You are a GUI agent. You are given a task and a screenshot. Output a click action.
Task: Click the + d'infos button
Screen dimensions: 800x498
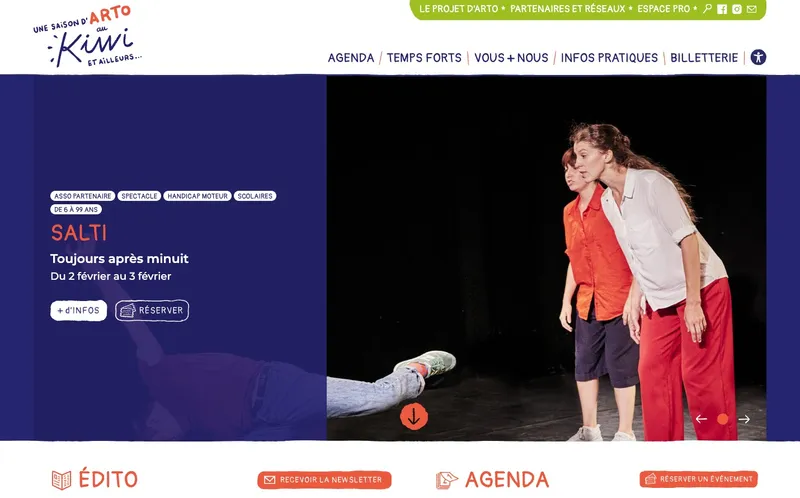click(x=79, y=310)
